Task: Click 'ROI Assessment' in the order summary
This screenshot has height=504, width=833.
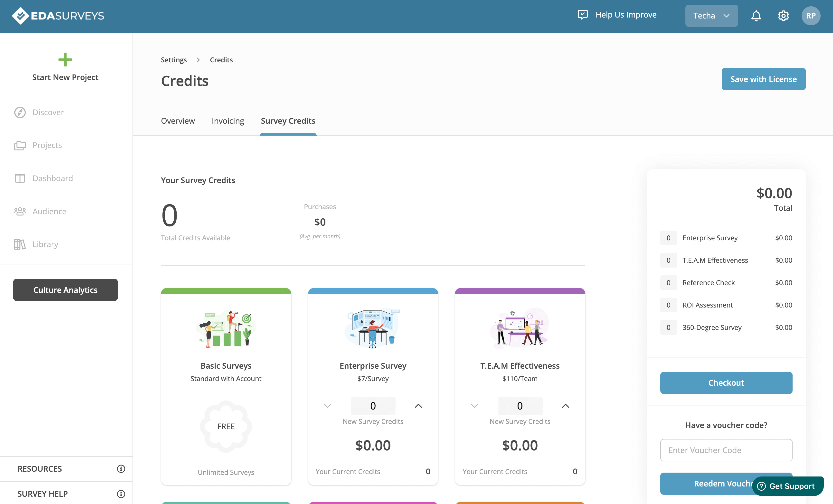Action: 707,305
